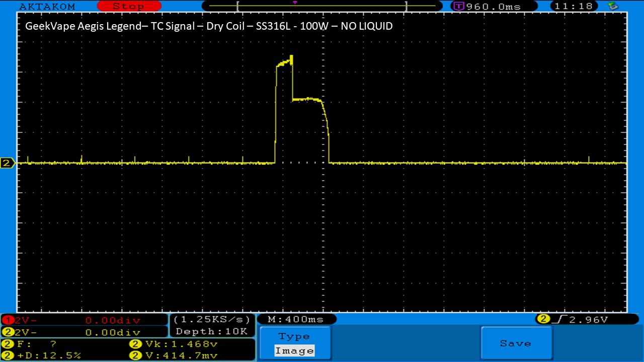The height and width of the screenshot is (362, 644).
Task: Open the Type Image selector
Action: click(294, 343)
